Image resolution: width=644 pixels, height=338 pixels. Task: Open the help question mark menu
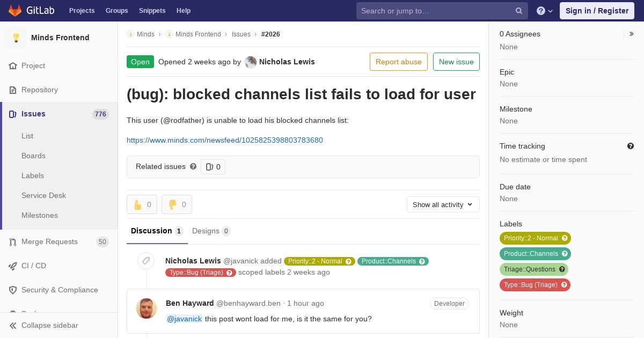pyautogui.click(x=545, y=11)
